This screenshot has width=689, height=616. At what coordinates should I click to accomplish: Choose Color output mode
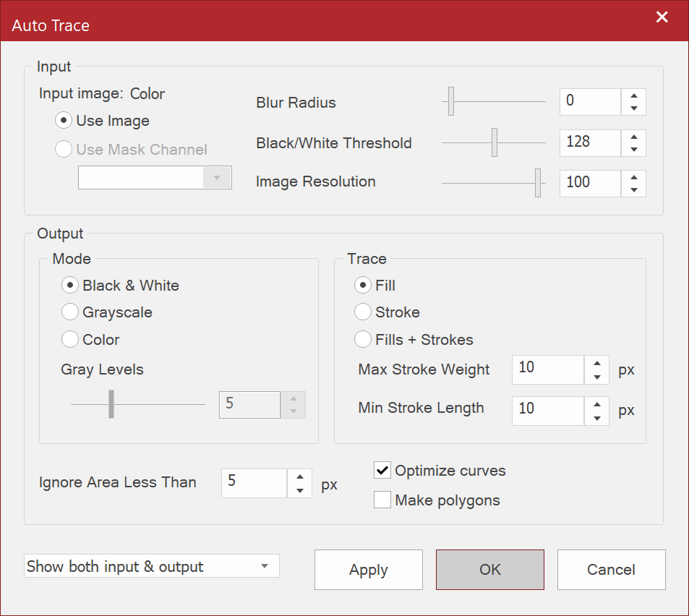tap(70, 339)
